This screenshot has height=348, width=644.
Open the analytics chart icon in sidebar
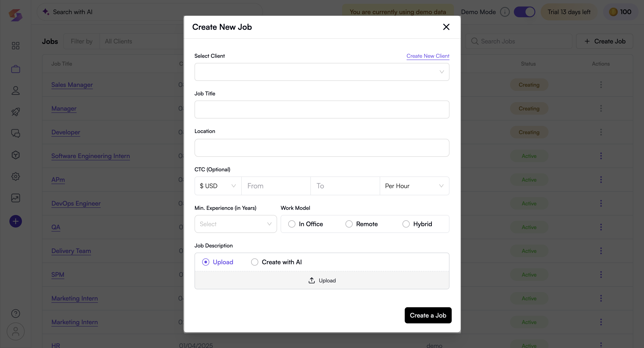point(15,198)
